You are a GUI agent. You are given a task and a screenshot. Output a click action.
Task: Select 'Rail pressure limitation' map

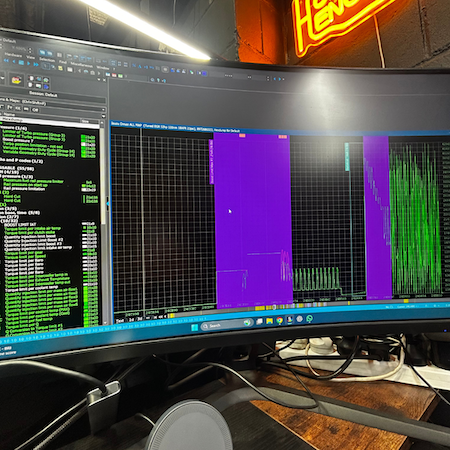point(24,189)
